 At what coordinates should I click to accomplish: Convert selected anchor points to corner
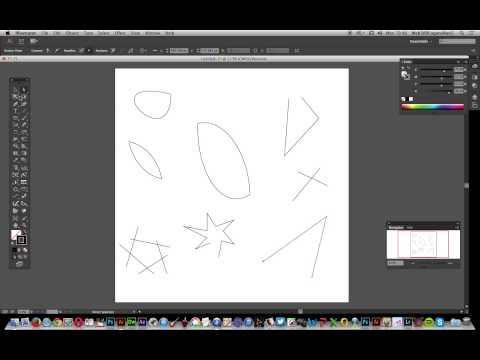pos(48,51)
